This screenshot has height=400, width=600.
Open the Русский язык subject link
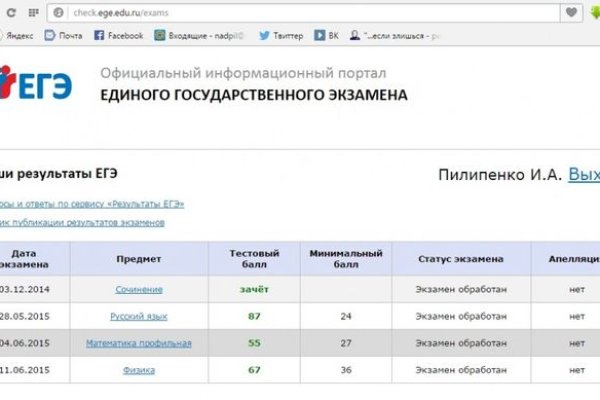pos(139,316)
